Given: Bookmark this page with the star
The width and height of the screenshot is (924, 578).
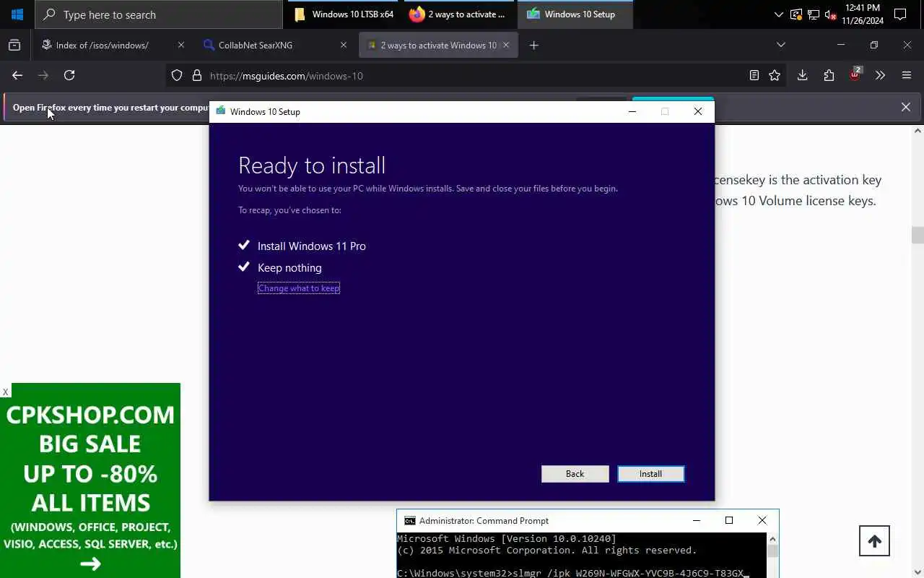Looking at the screenshot, I should pyautogui.click(x=775, y=75).
